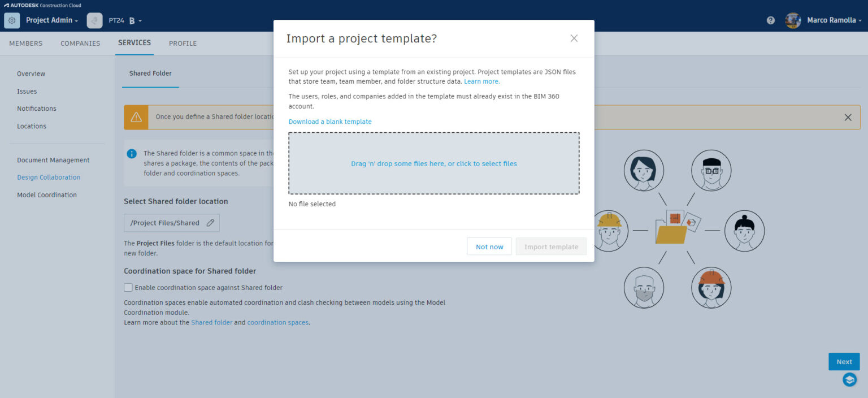Click the drag and drop file area
Viewport: 868px width, 398px height.
pyautogui.click(x=433, y=163)
